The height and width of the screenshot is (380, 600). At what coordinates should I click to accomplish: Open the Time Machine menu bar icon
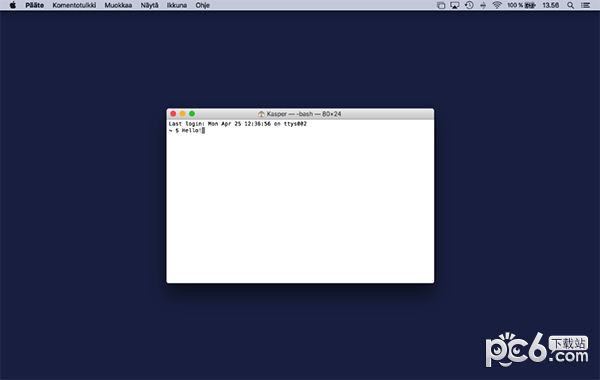pos(469,5)
